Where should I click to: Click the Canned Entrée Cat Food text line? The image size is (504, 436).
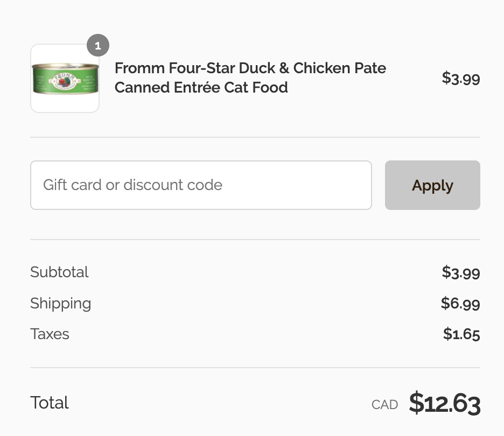click(201, 87)
